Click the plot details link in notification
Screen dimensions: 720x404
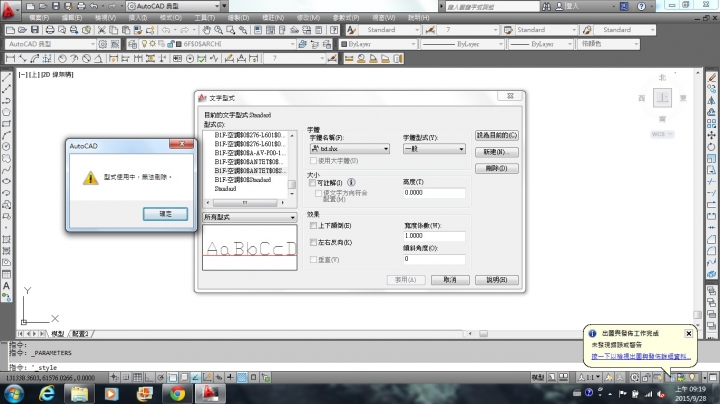click(641, 356)
